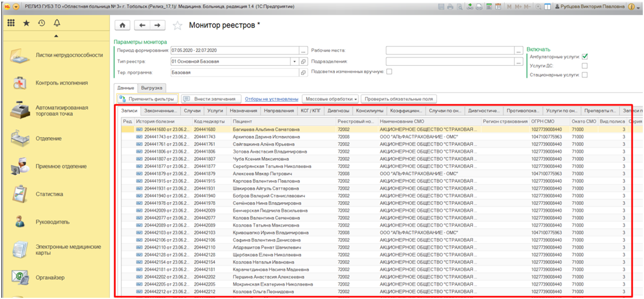Switch to the Данные tab
The image size is (644, 299).
click(x=126, y=88)
